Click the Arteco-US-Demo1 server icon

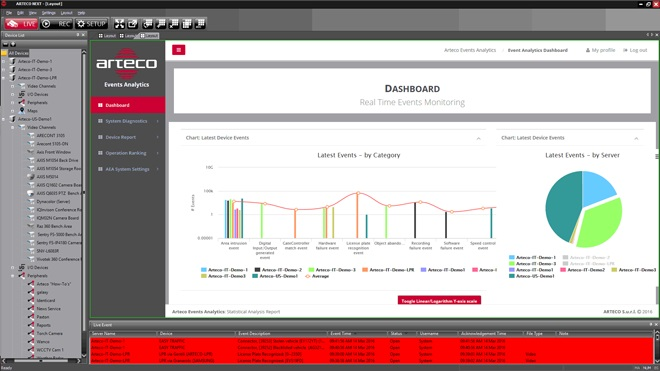coord(13,119)
